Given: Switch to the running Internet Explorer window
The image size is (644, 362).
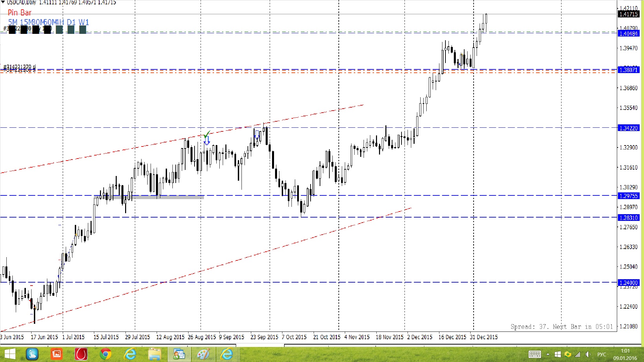Looking at the screenshot, I should [x=227, y=354].
